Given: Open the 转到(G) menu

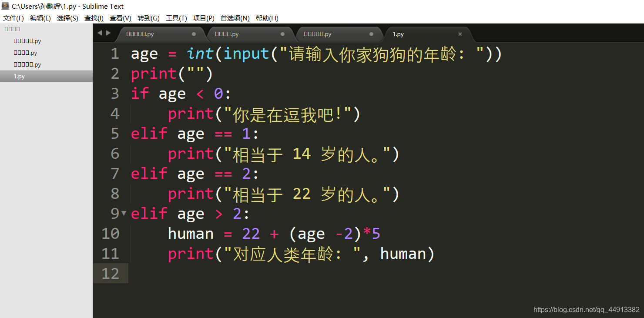Looking at the screenshot, I should [148, 18].
